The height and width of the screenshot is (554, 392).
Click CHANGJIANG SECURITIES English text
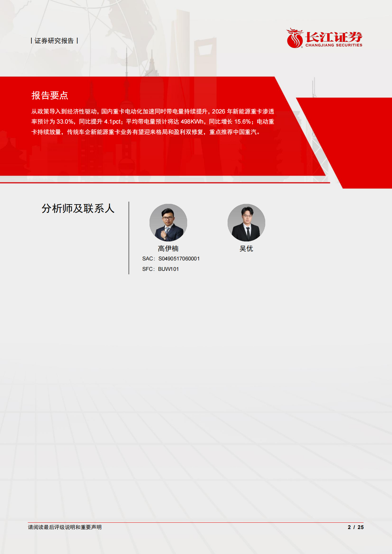[x=334, y=45]
